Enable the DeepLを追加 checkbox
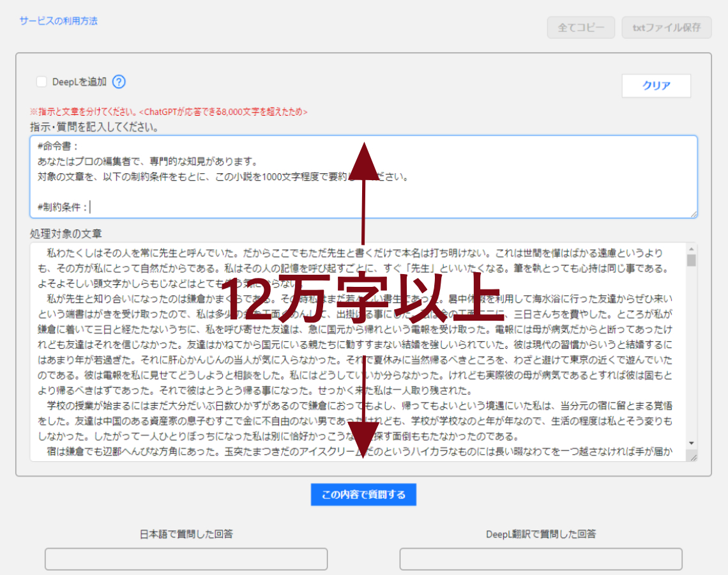The image size is (728, 575). pyautogui.click(x=42, y=82)
